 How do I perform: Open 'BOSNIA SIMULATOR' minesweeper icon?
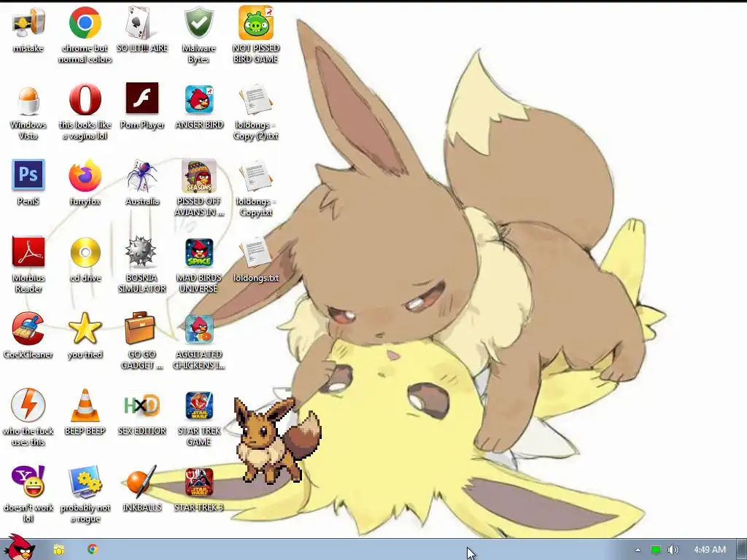(141, 252)
